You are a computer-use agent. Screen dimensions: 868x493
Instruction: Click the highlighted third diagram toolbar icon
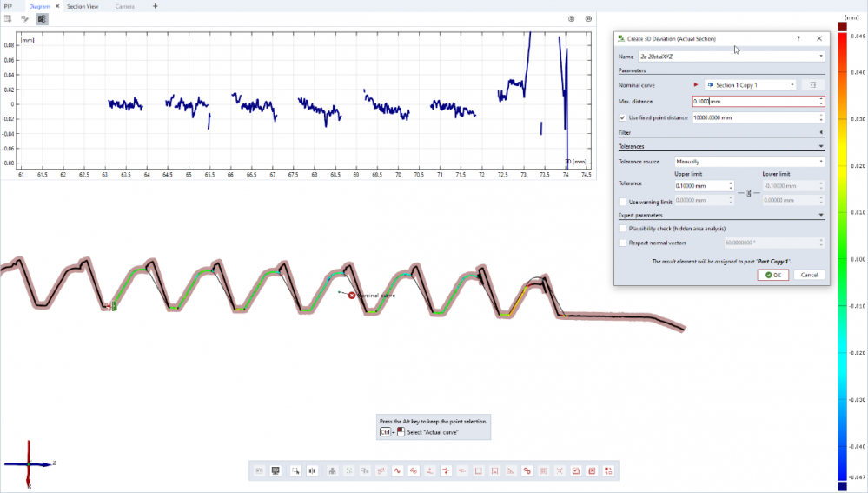pos(42,18)
